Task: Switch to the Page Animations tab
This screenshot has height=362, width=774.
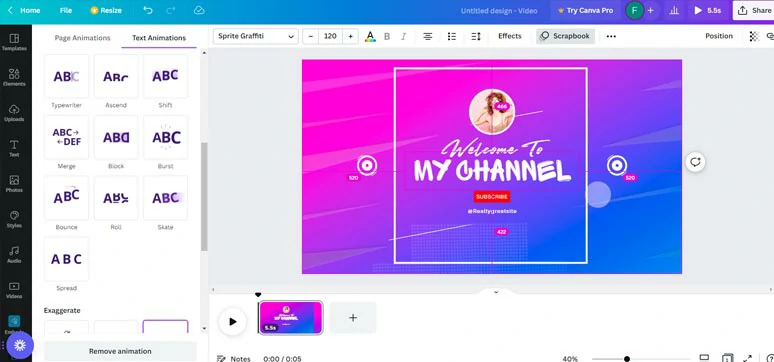Action: click(x=82, y=38)
